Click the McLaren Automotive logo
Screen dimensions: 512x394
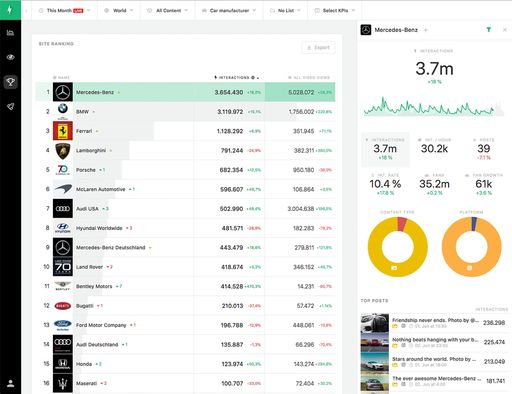(x=63, y=189)
